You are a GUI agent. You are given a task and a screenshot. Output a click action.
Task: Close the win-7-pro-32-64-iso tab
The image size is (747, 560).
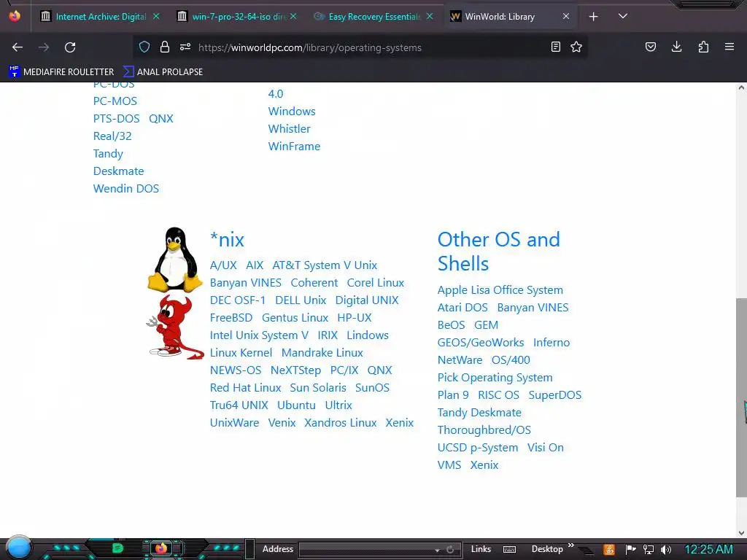[293, 16]
